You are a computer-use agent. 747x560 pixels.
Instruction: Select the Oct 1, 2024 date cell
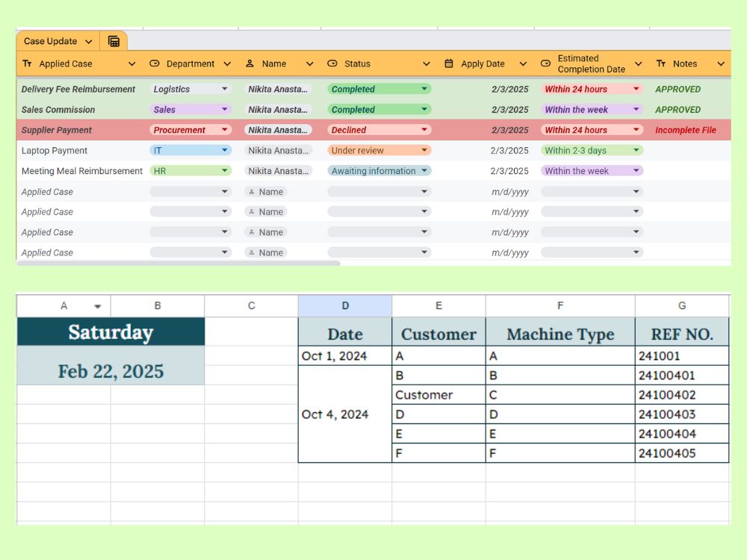pos(345,355)
